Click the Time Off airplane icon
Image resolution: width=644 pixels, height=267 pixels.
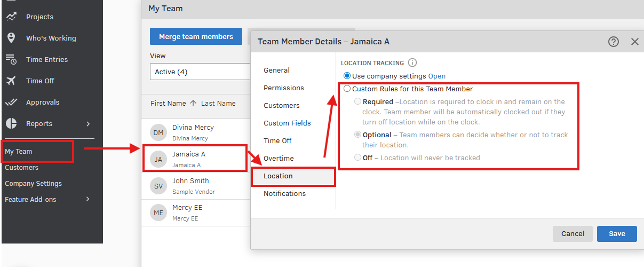click(11, 81)
